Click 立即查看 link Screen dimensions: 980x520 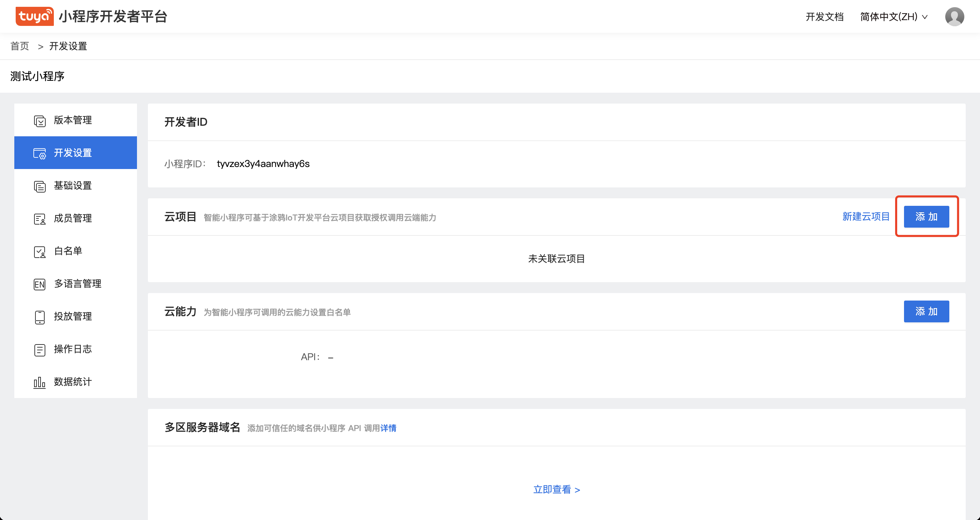[556, 489]
